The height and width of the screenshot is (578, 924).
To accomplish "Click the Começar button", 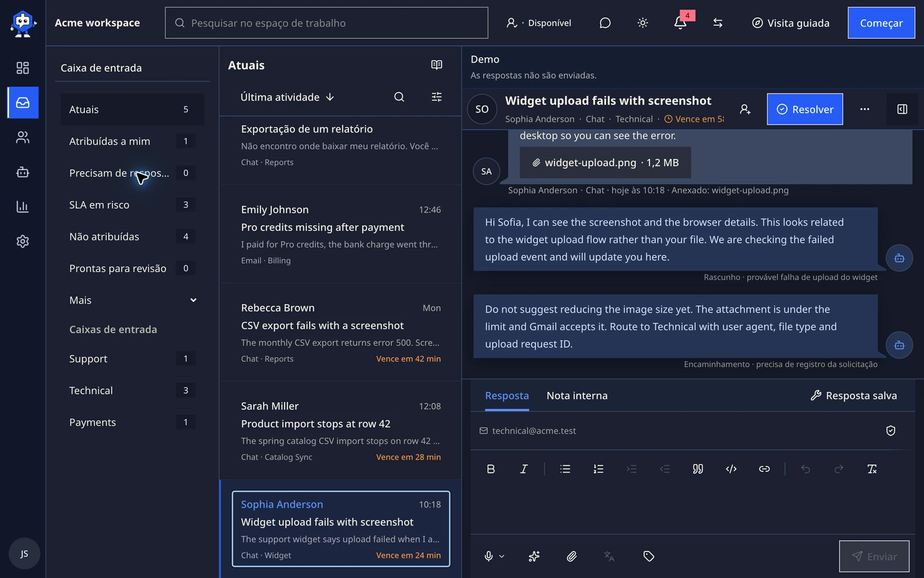I will pos(881,23).
